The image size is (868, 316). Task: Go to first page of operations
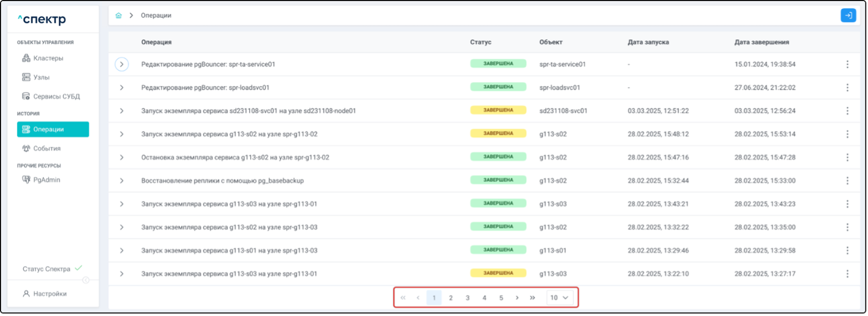coord(403,298)
